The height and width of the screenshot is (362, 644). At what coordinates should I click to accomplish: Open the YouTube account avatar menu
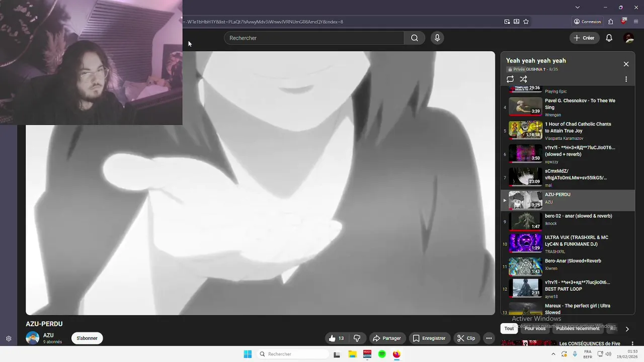coord(628,38)
